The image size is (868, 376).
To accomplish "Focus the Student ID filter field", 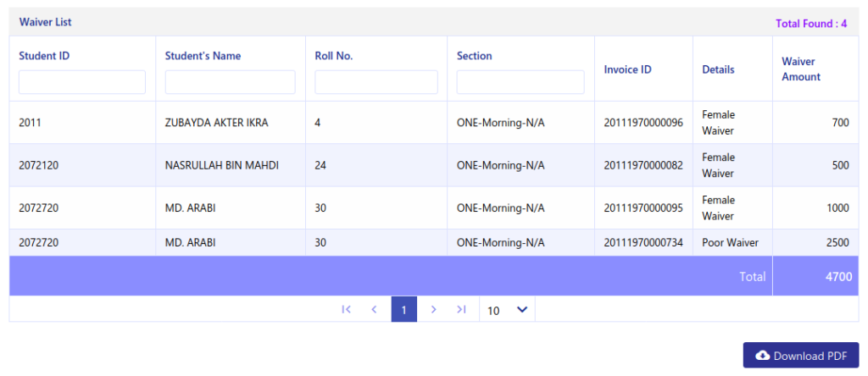I will click(x=82, y=82).
